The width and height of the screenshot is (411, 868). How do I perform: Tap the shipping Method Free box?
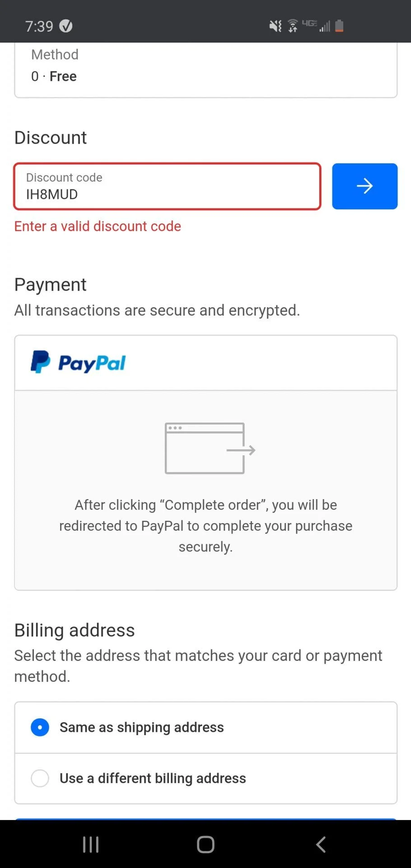click(x=205, y=70)
